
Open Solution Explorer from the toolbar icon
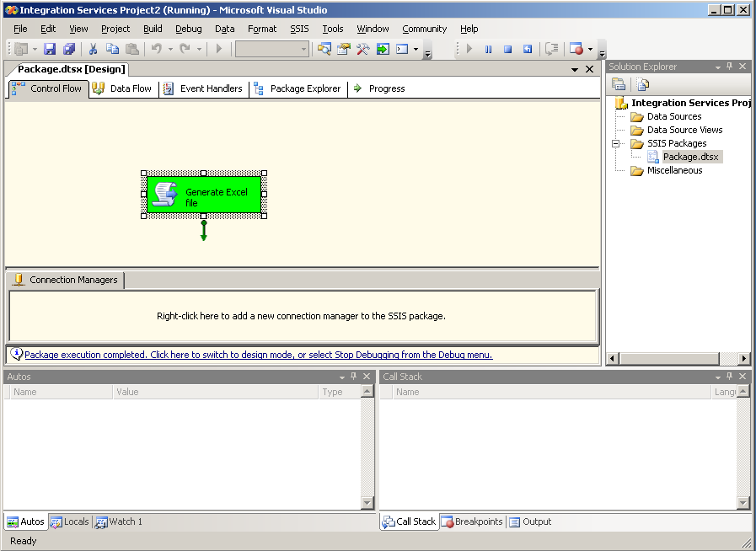tap(324, 49)
